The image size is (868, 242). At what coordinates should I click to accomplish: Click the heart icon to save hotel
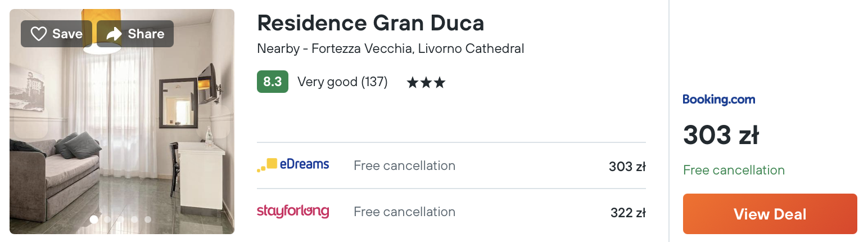coord(38,34)
